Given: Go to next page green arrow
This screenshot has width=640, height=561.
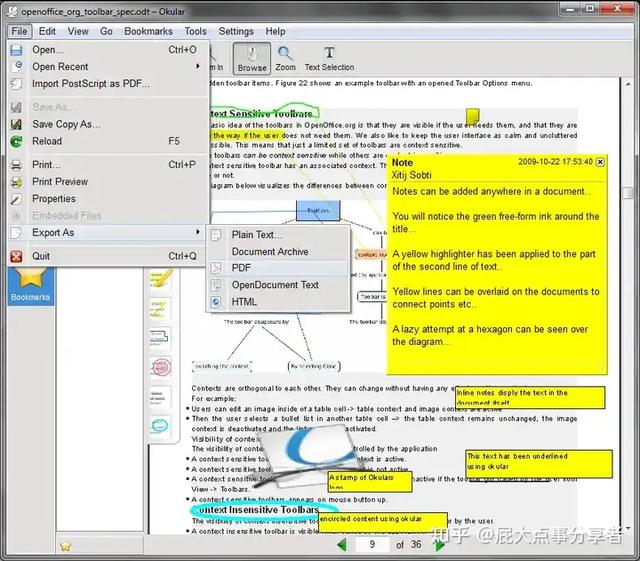Looking at the screenshot, I should coord(440,544).
